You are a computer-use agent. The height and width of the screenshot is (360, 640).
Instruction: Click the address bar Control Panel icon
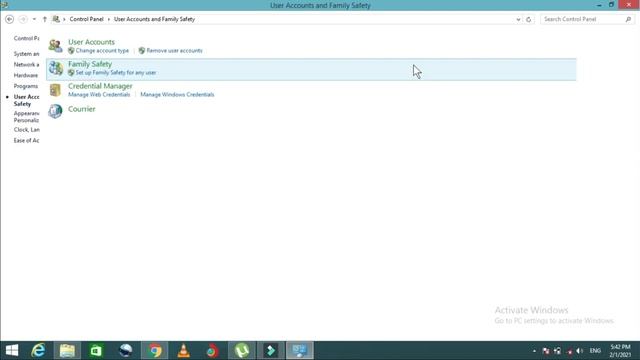(56, 19)
